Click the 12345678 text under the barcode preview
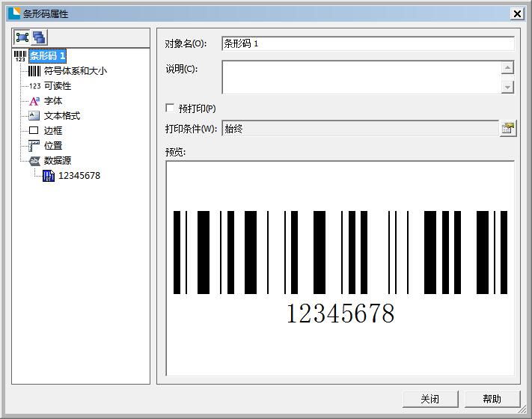The width and height of the screenshot is (532, 419). 340,314
